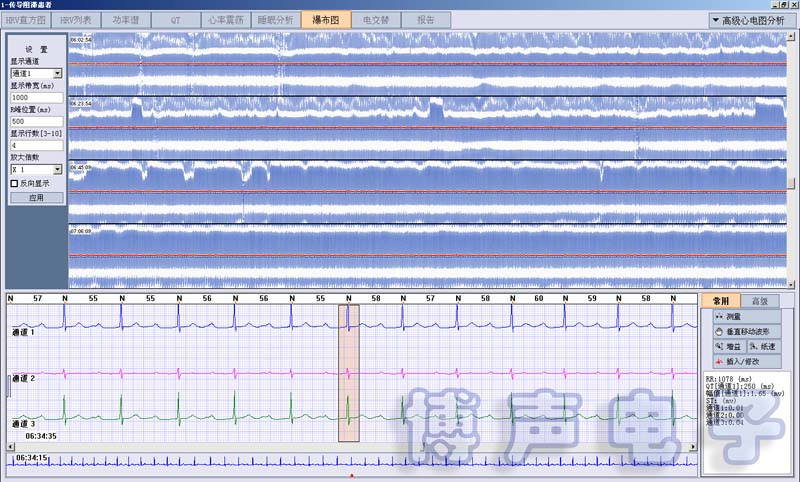The height and width of the screenshot is (482, 800).
Task: Click the 06:34:35 timestamp in ECG strip
Action: tap(41, 436)
